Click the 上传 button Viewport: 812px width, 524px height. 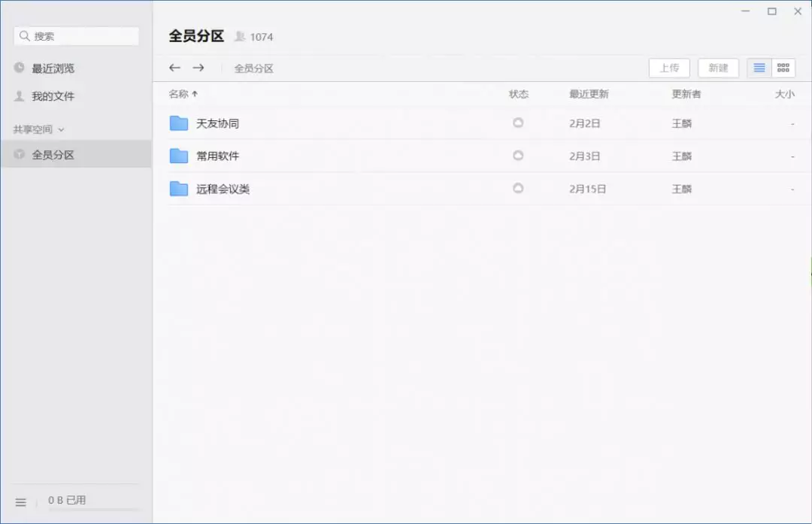[669, 68]
